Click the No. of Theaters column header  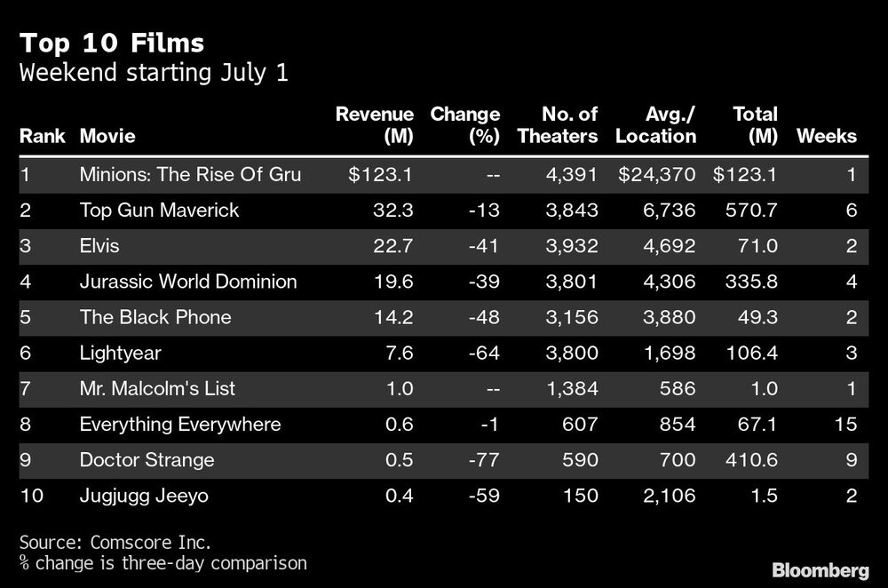pyautogui.click(x=558, y=125)
